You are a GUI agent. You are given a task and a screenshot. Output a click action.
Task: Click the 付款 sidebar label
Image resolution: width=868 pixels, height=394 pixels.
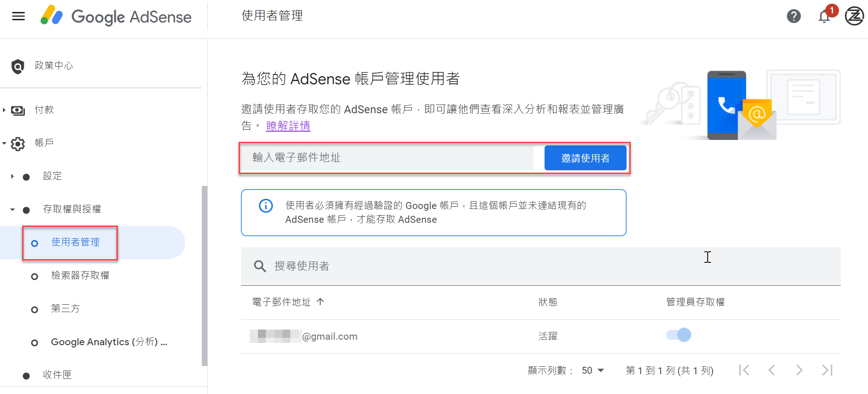(x=44, y=110)
